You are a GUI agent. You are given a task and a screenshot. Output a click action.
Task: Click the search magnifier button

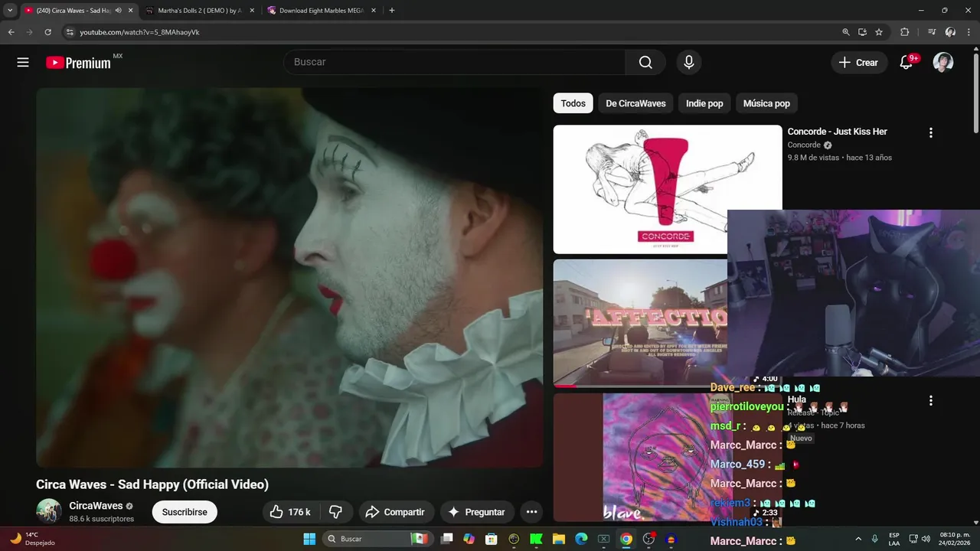tap(645, 63)
